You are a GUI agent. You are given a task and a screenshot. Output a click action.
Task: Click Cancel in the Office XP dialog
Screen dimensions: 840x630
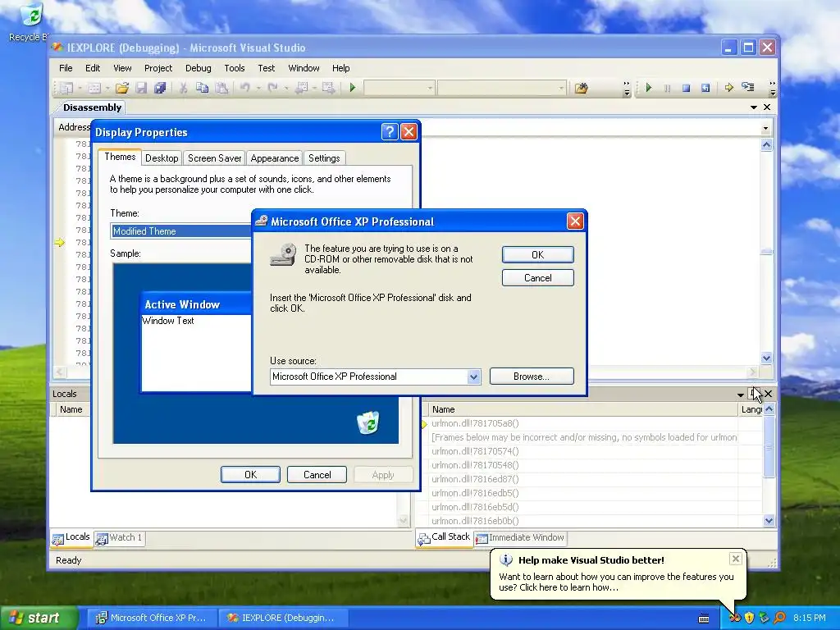click(x=538, y=277)
